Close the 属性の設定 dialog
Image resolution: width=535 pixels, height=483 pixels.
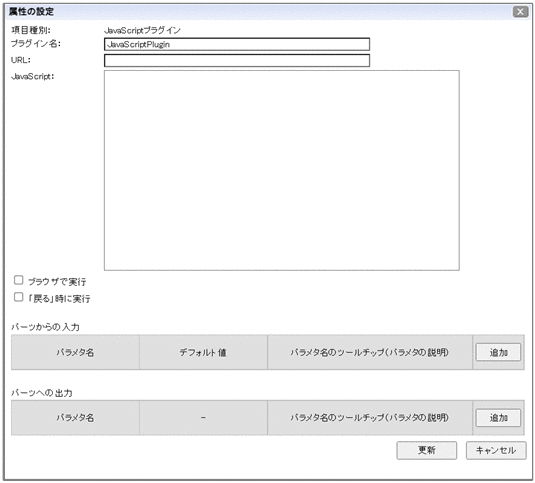click(x=520, y=12)
